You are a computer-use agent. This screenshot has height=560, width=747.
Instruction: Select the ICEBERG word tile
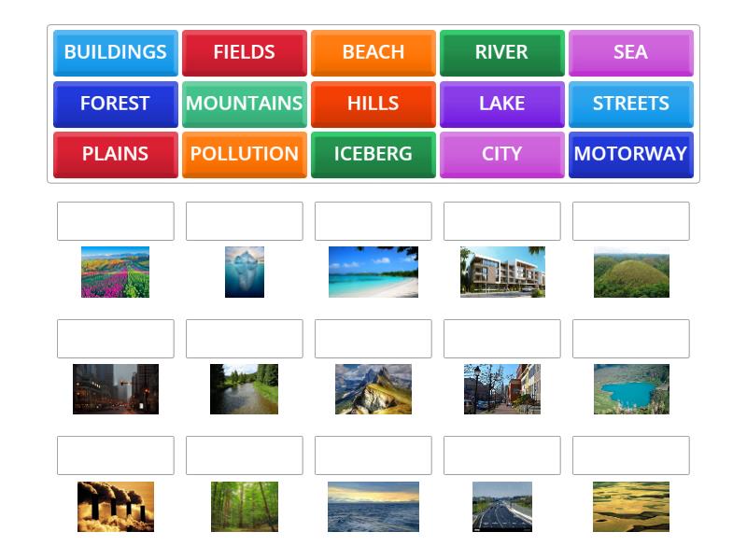click(373, 155)
